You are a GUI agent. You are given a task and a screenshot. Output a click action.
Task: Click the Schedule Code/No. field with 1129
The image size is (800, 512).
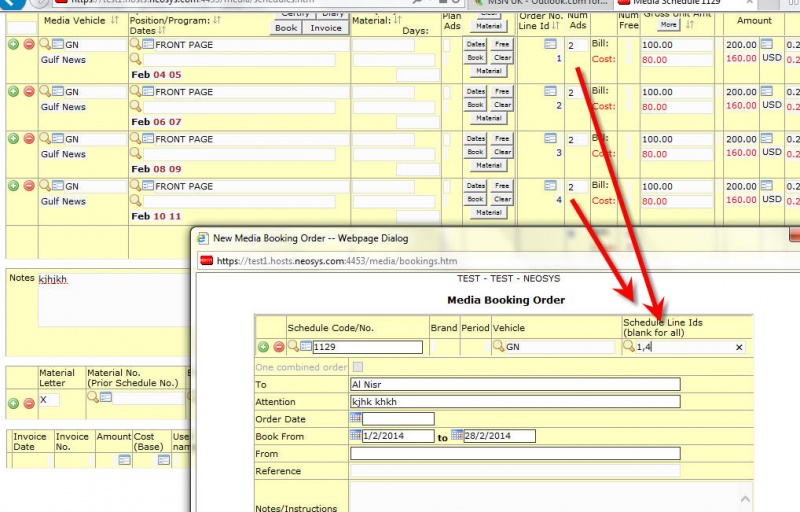pos(367,347)
